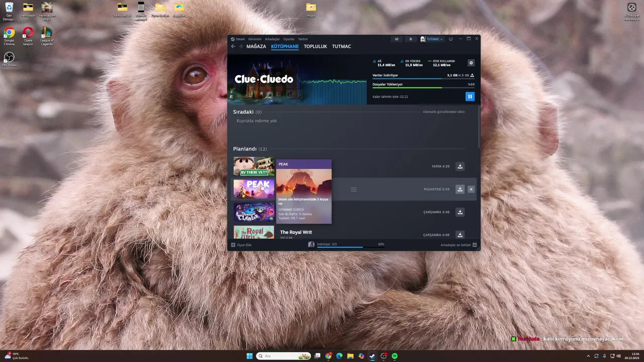Click Otomatik güncellemeler etkin text
This screenshot has height=362, width=644.
[444, 112]
